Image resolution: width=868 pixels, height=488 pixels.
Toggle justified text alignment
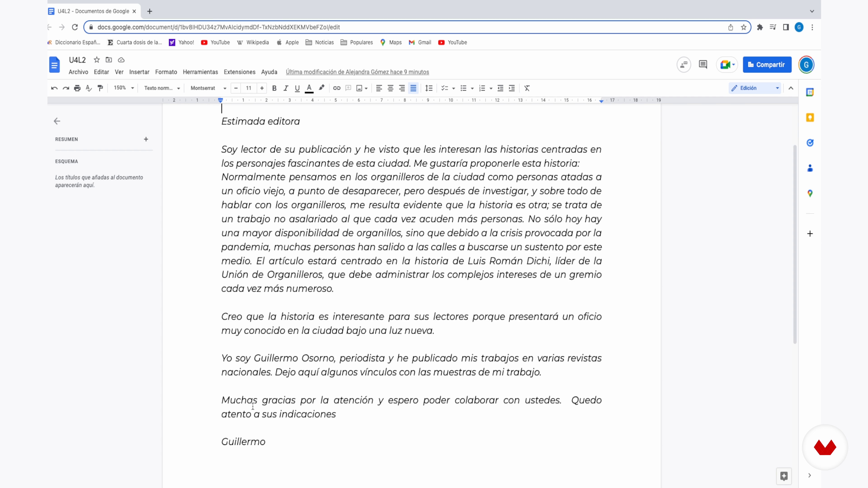click(x=413, y=88)
